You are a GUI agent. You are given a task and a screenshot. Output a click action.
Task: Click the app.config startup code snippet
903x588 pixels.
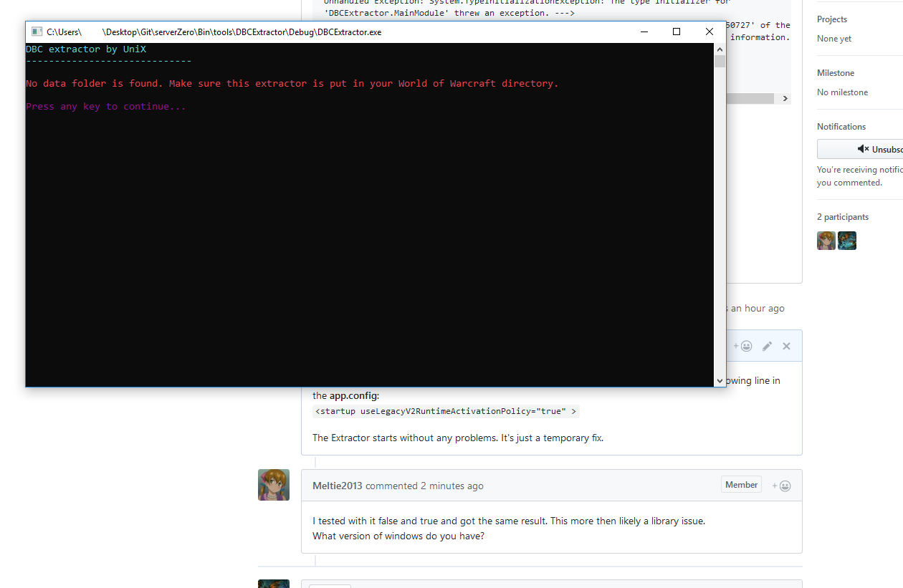point(444,411)
